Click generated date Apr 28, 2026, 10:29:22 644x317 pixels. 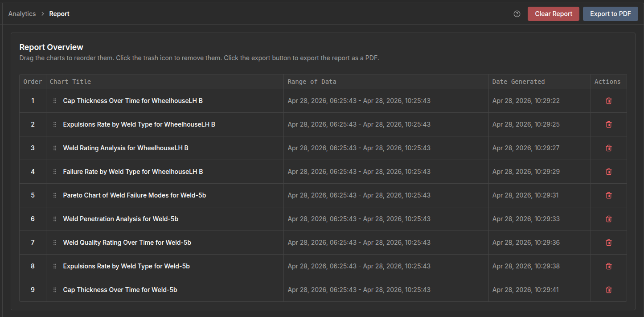pyautogui.click(x=526, y=101)
